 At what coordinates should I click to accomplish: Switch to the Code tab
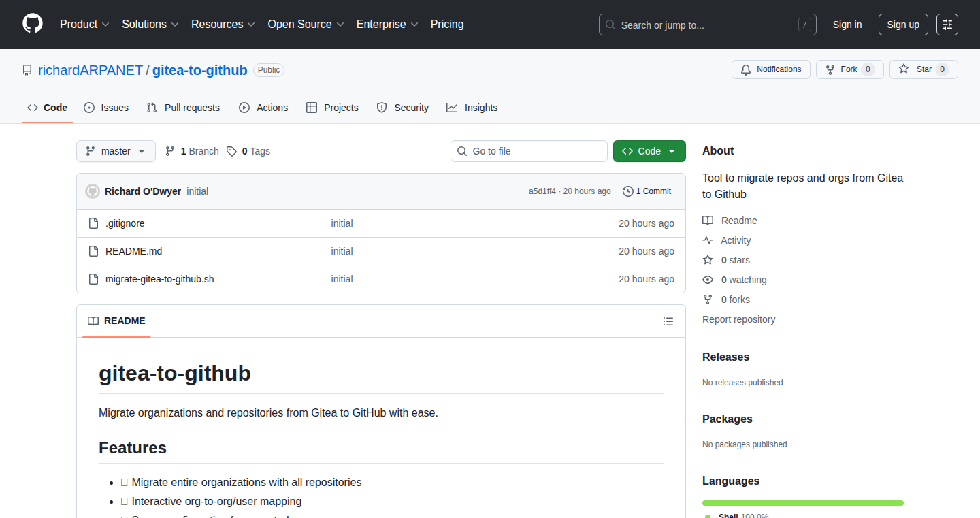pyautogui.click(x=48, y=108)
